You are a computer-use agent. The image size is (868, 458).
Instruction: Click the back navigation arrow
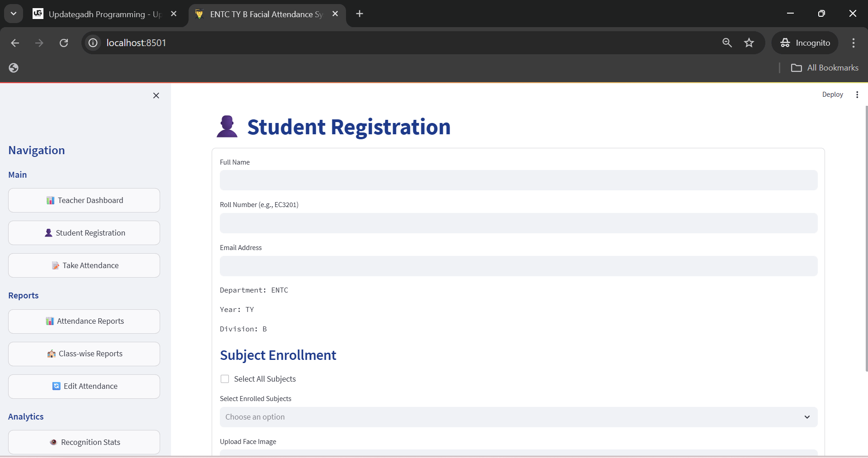(x=15, y=43)
